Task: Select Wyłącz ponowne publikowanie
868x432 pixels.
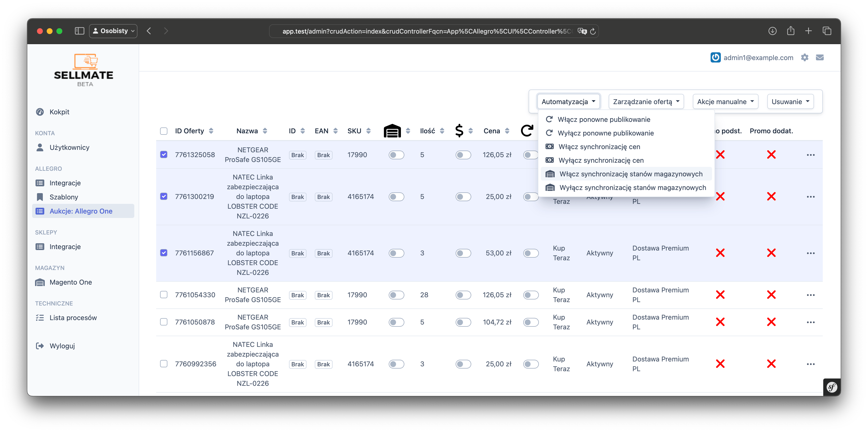Action: [x=626, y=133]
